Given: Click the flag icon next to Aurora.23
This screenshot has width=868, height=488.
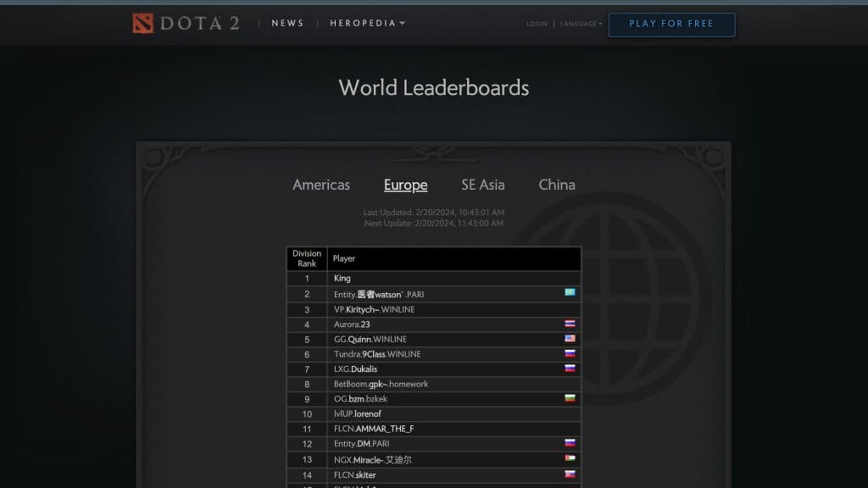Looking at the screenshot, I should (x=570, y=324).
